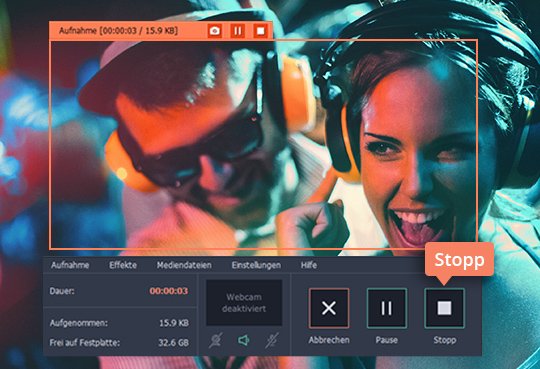Click the Aufnahme title bar status text
Viewport: 540px width, 369px height.
[118, 31]
